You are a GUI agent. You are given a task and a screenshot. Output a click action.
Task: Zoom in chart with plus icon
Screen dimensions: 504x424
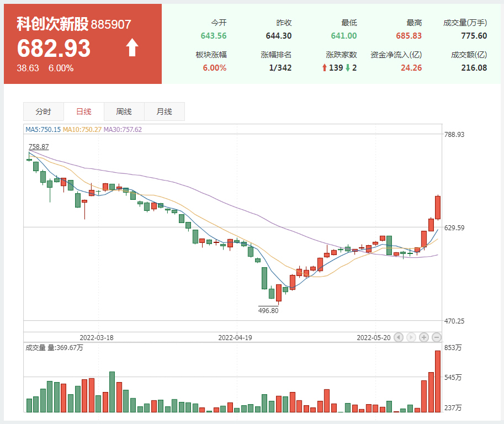click(x=424, y=337)
